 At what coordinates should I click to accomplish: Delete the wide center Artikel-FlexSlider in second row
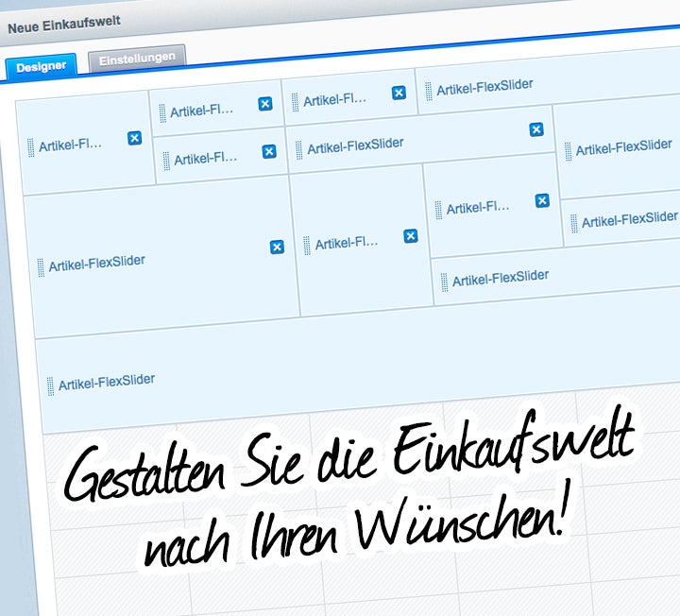[536, 129]
